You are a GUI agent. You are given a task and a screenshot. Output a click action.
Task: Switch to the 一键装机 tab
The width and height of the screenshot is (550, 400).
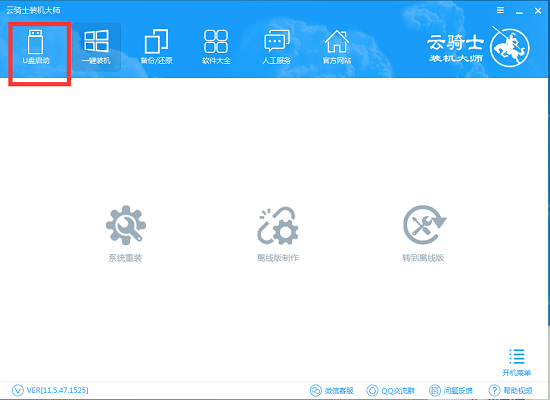point(96,47)
